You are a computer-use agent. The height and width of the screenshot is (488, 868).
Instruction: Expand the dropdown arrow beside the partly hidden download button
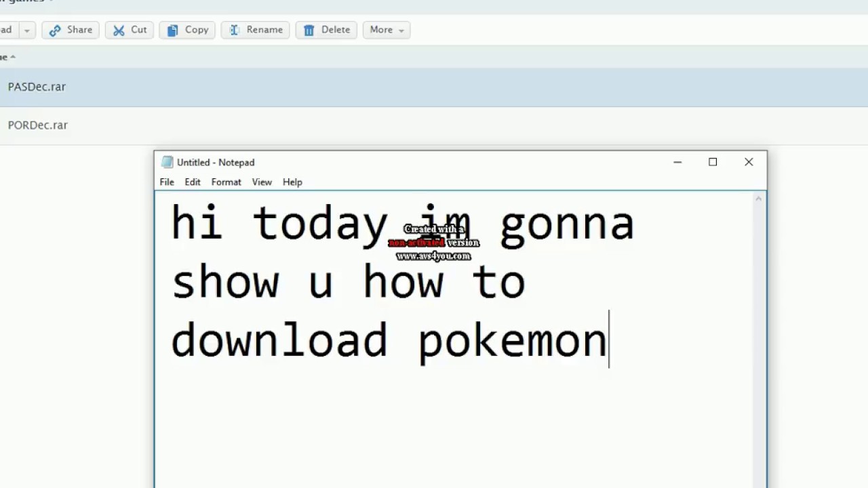(x=27, y=30)
